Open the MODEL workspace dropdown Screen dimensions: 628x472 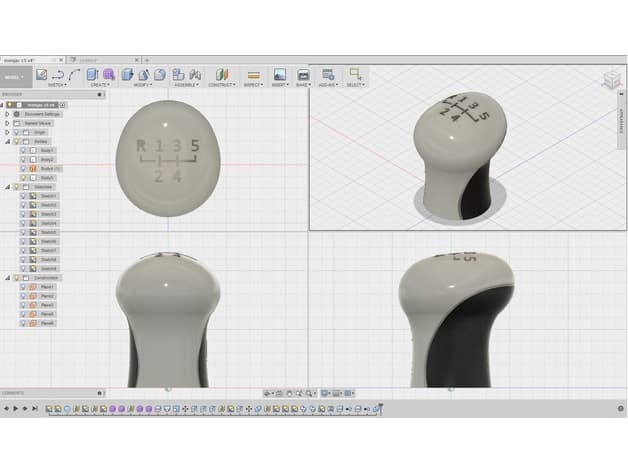tap(15, 77)
